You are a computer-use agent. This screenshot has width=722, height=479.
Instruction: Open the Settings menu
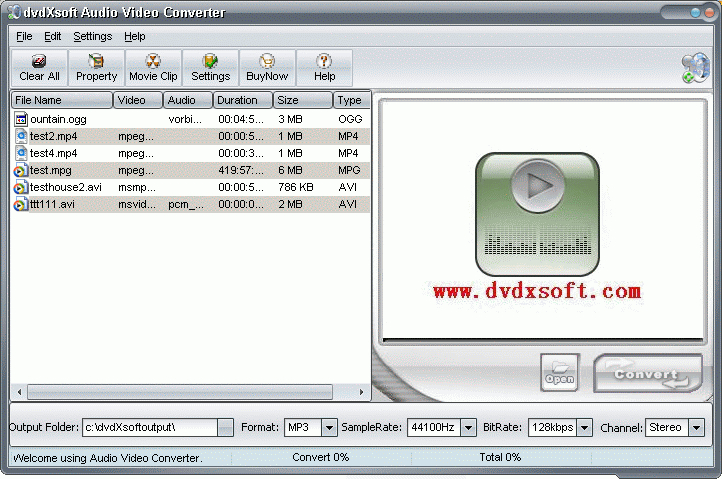(x=93, y=36)
